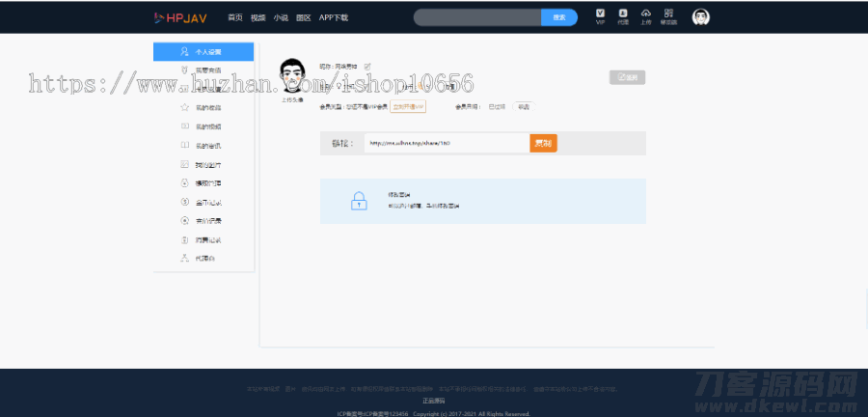Select 个人设置 in the sidebar
Viewport: 868px width, 417px height.
coord(204,52)
